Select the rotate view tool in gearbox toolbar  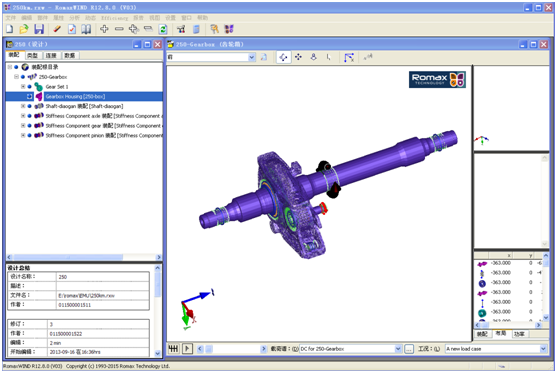(283, 57)
